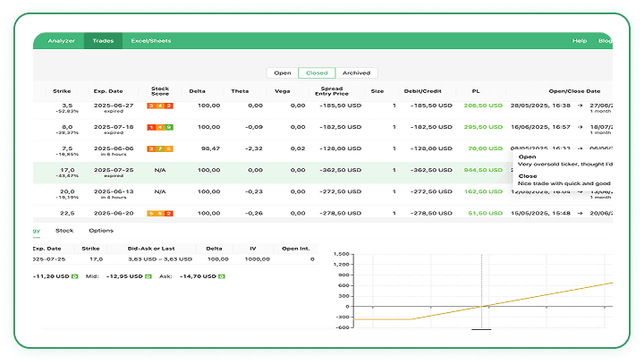Click the stock score badge 3 4 2
This screenshot has width=644, height=364.
[x=160, y=106]
